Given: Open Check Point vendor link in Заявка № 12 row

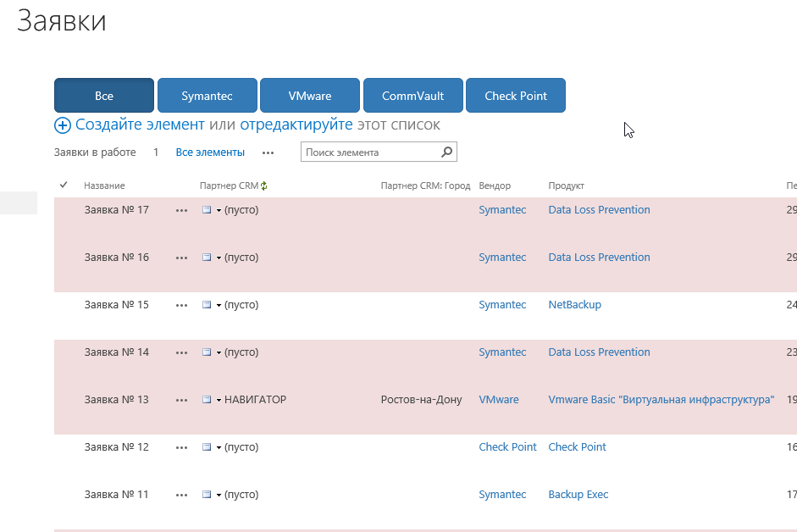Looking at the screenshot, I should pyautogui.click(x=508, y=447).
